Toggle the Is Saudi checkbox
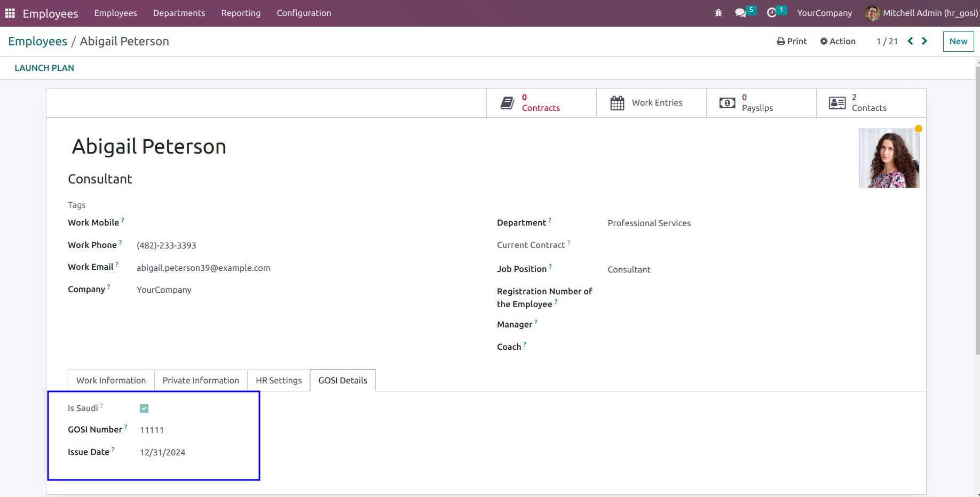 click(144, 408)
